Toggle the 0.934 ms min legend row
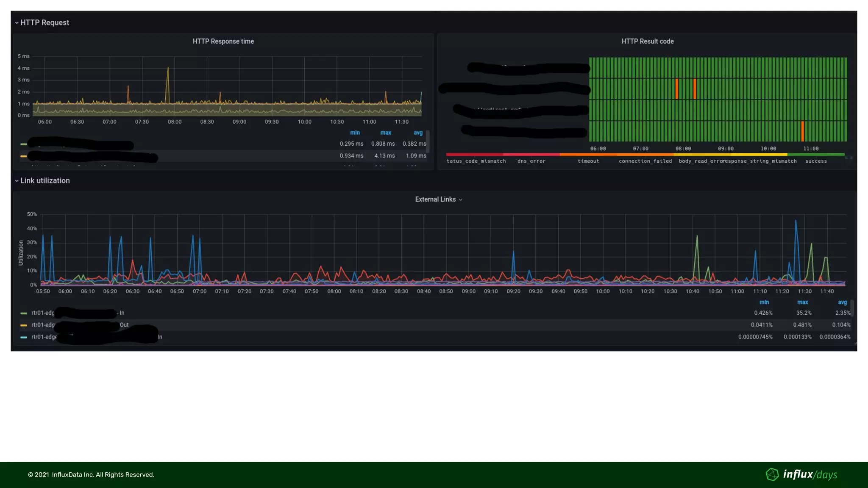This screenshot has width=868, height=488. [351, 156]
